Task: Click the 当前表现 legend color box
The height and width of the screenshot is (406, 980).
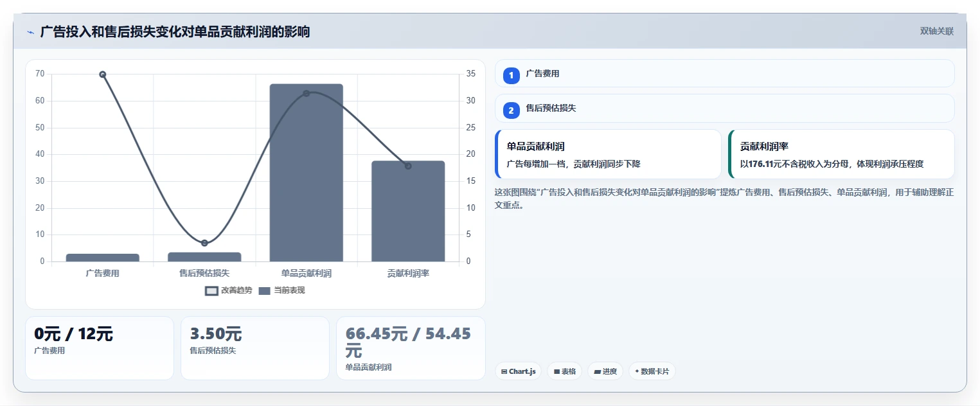Action: coord(265,291)
